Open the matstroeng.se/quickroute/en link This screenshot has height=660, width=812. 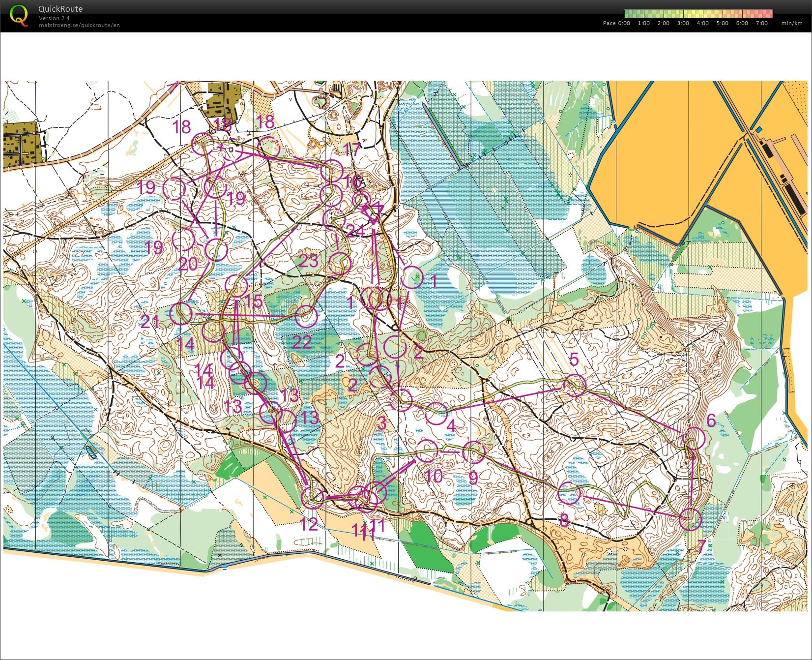coord(79,25)
